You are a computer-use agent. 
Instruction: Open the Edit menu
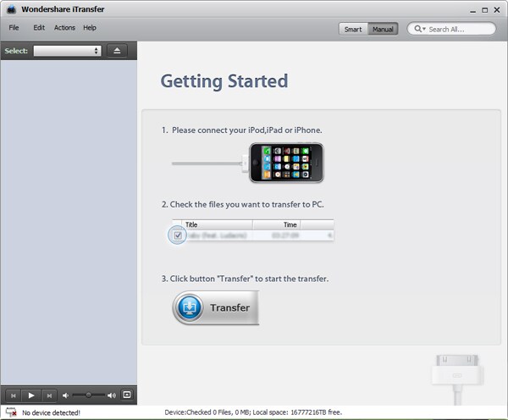point(39,28)
